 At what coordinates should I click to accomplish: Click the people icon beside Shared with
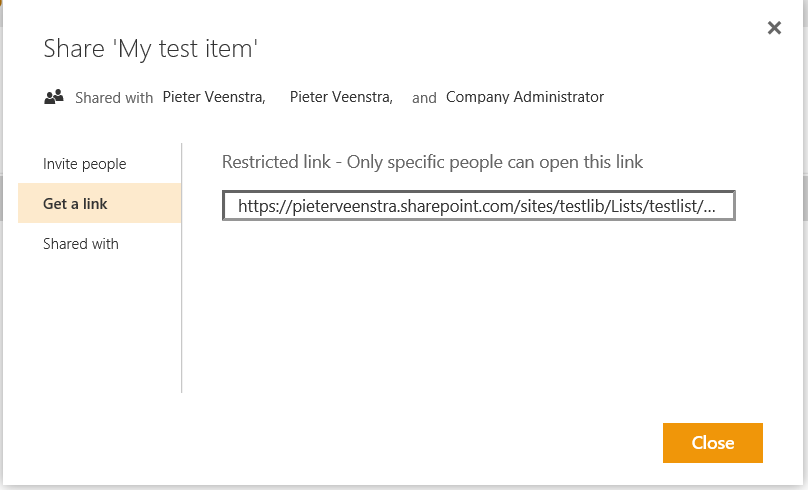pyautogui.click(x=54, y=97)
